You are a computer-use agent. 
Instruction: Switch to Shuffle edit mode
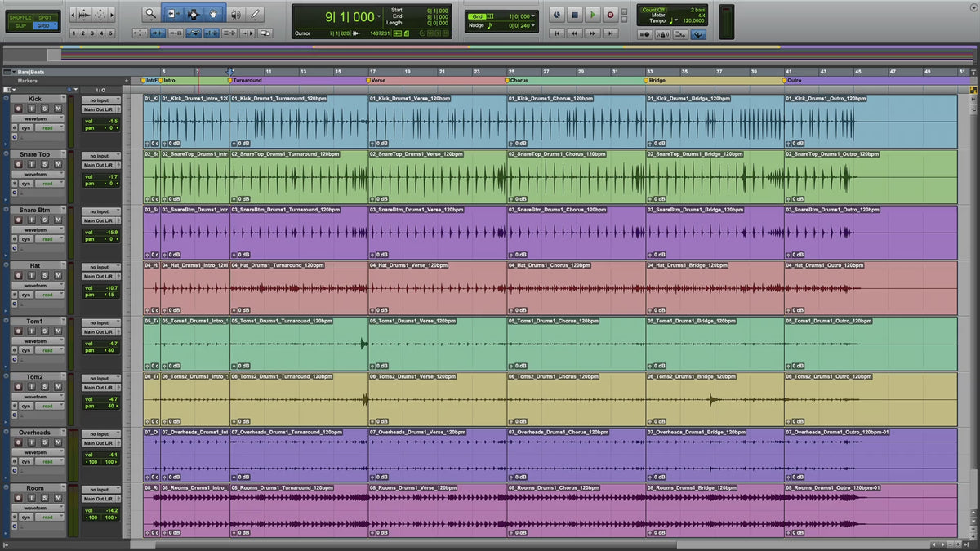[20, 17]
